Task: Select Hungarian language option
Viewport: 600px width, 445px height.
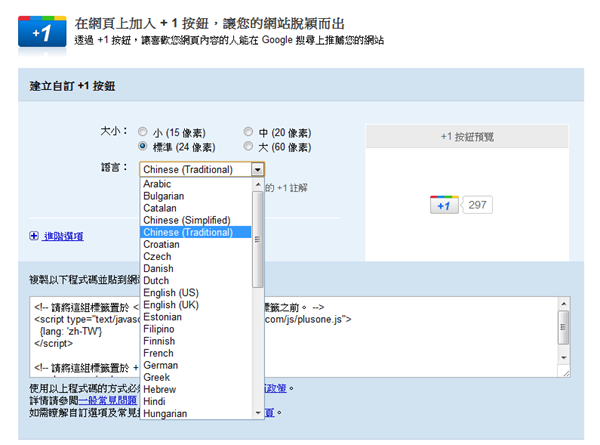Action: 196,414
